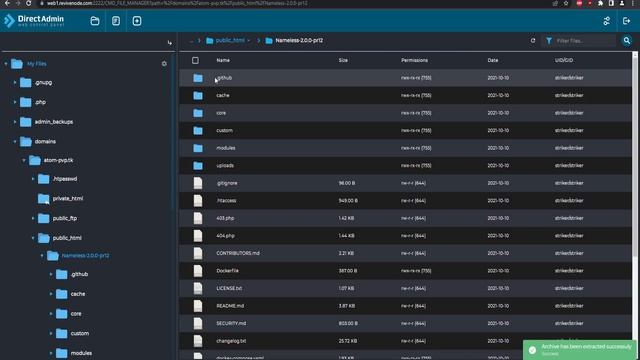Sort by the Name column header
The height and width of the screenshot is (360, 640).
(223, 60)
